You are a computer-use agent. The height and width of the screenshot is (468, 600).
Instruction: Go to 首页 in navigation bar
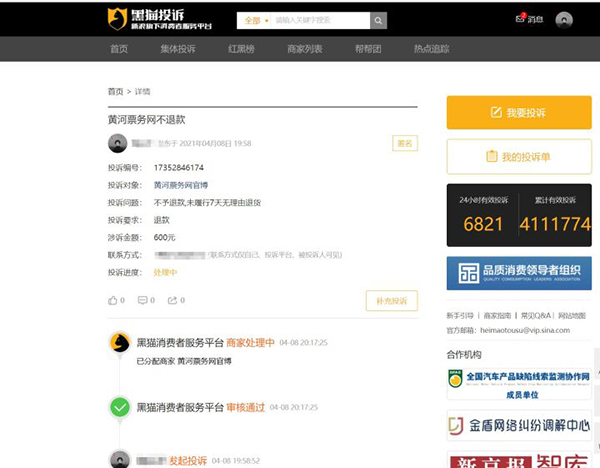click(119, 49)
